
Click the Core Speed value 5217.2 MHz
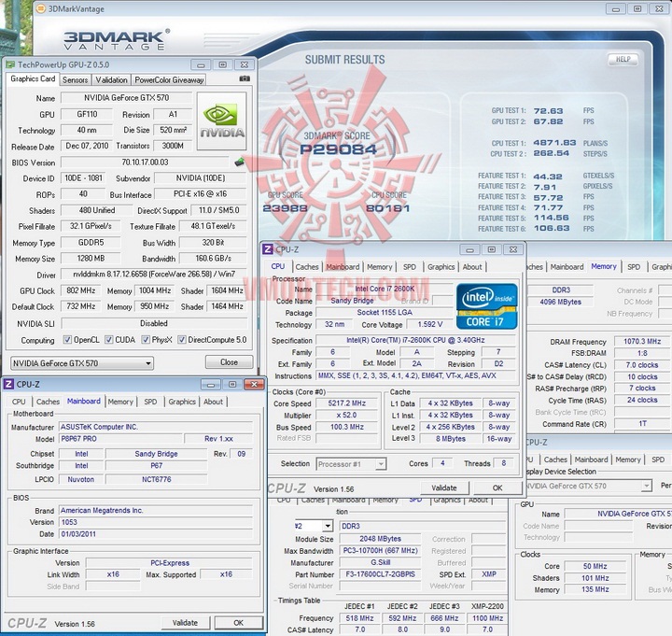pyautogui.click(x=346, y=403)
